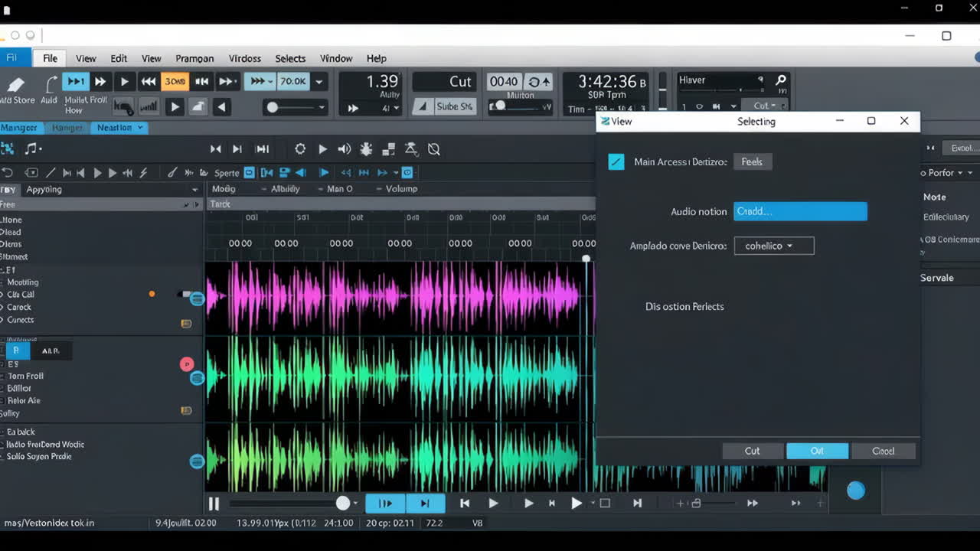Open the cohelico dropdown in the dialog
980x551 pixels.
coord(774,246)
